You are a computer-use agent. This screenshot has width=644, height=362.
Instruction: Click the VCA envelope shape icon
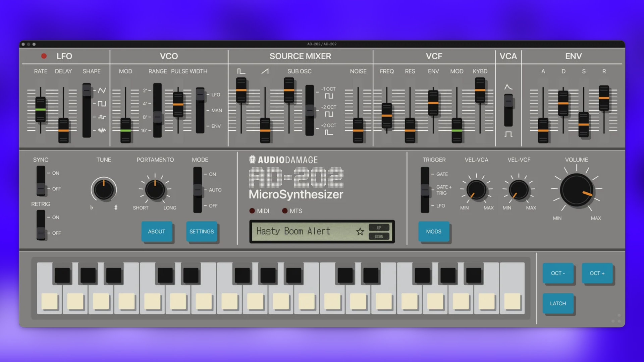click(x=508, y=87)
